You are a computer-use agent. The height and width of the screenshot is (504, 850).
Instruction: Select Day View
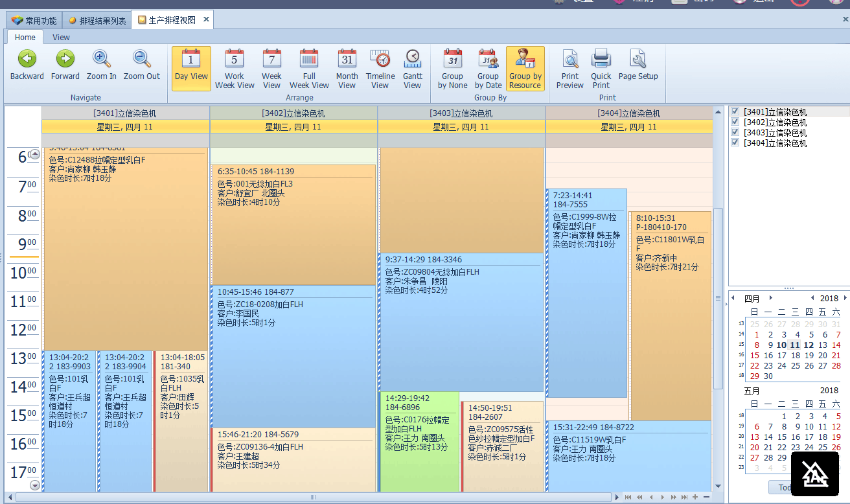click(x=191, y=68)
